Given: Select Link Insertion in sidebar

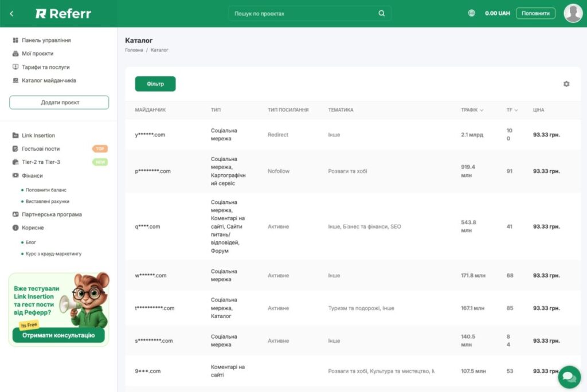Looking at the screenshot, I should click(x=38, y=135).
